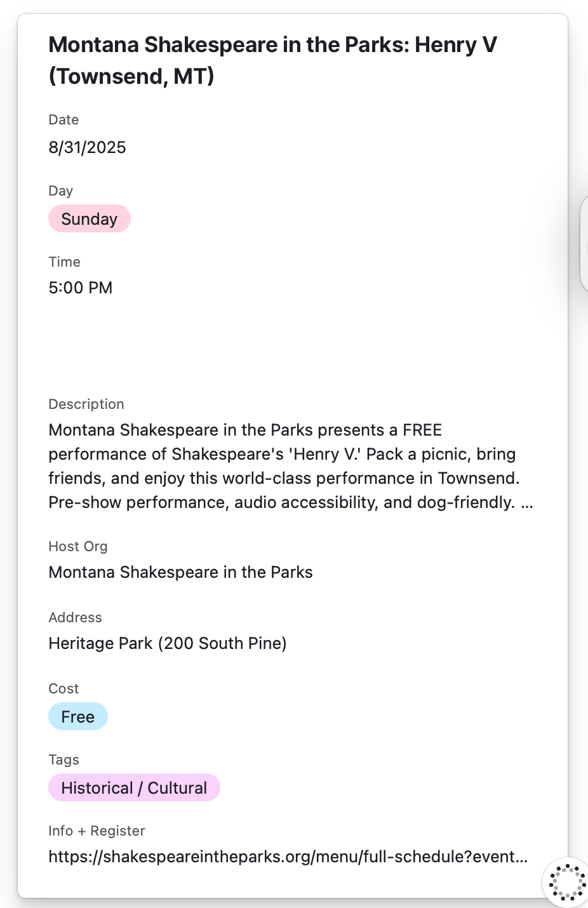Image resolution: width=588 pixels, height=908 pixels.
Task: Select the Heritage Park address text
Action: [168, 643]
